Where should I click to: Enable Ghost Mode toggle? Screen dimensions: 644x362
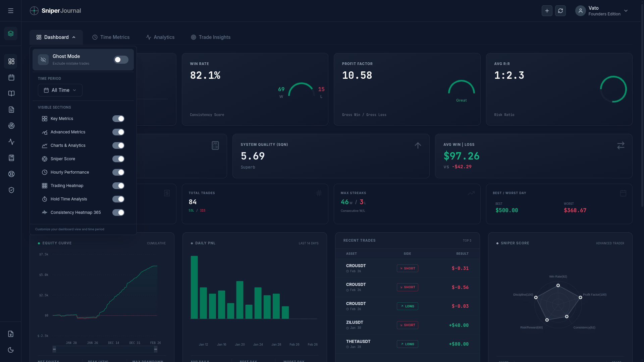click(x=121, y=60)
